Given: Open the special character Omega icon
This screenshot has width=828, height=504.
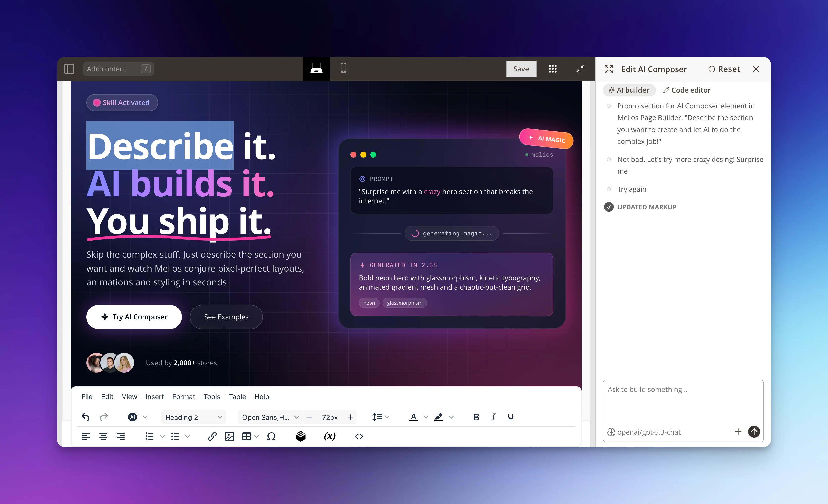Looking at the screenshot, I should (x=271, y=436).
